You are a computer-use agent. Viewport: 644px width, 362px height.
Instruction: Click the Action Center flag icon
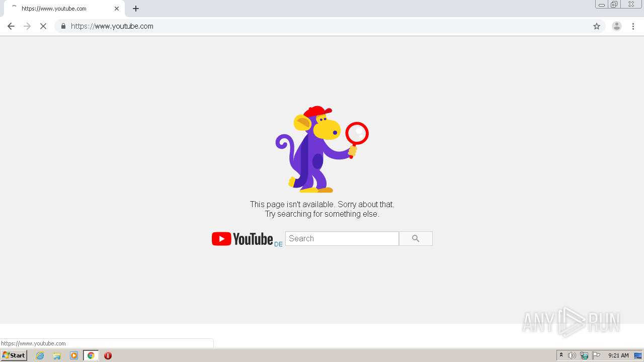point(596,355)
